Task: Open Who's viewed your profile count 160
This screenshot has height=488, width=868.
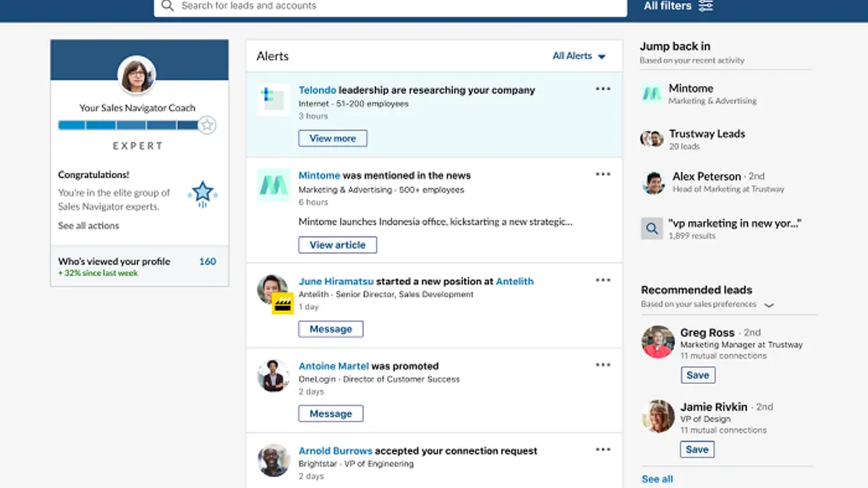Action: coord(208,261)
